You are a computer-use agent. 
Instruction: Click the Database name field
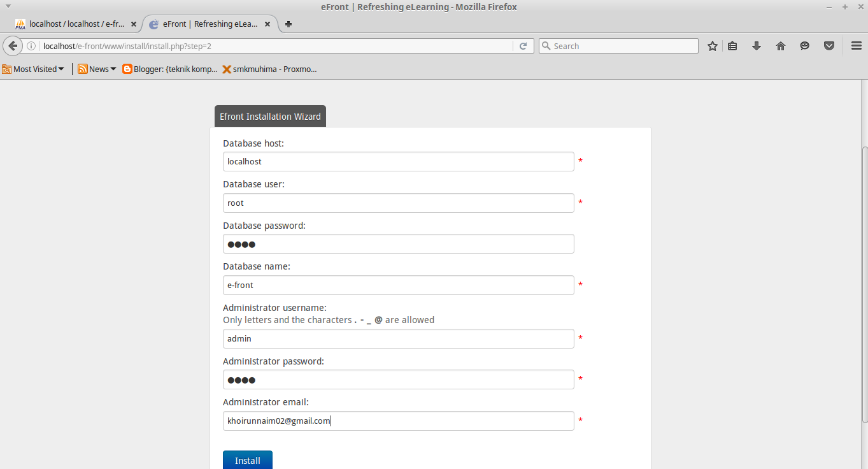click(x=399, y=285)
